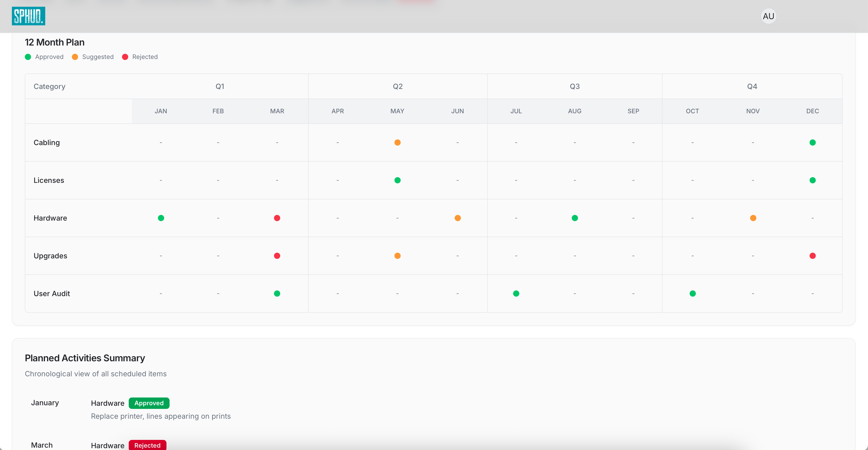Click Hardware approved dot in January
Viewport: 868px width, 450px height.
(x=161, y=218)
